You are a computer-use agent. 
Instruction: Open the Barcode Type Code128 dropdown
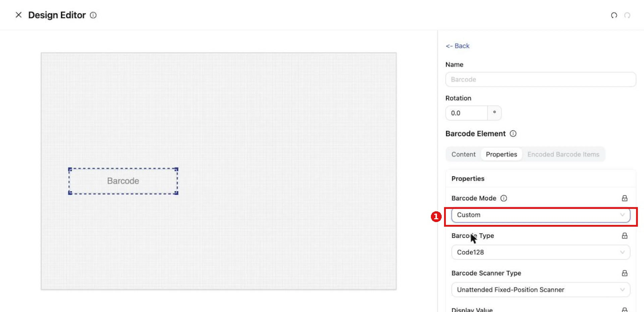[x=541, y=252]
